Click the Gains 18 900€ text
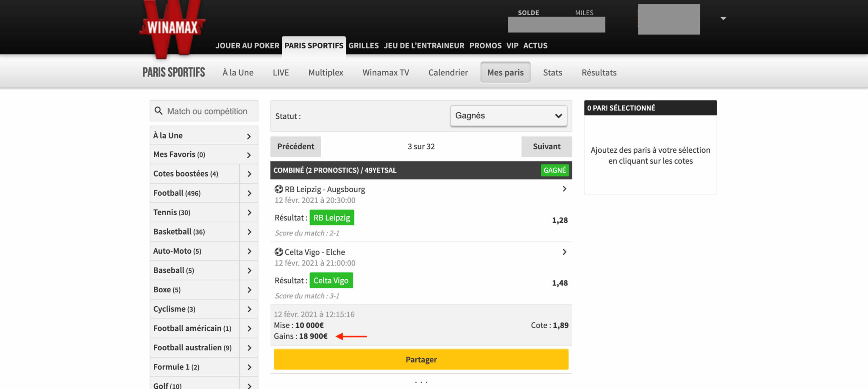Viewport: 868px width, 389px height. (x=300, y=336)
